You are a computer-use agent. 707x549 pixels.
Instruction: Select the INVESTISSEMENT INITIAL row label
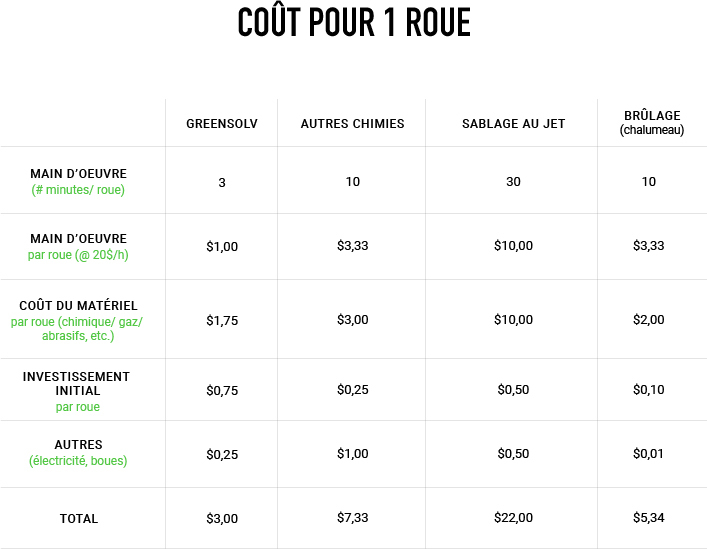tap(78, 391)
